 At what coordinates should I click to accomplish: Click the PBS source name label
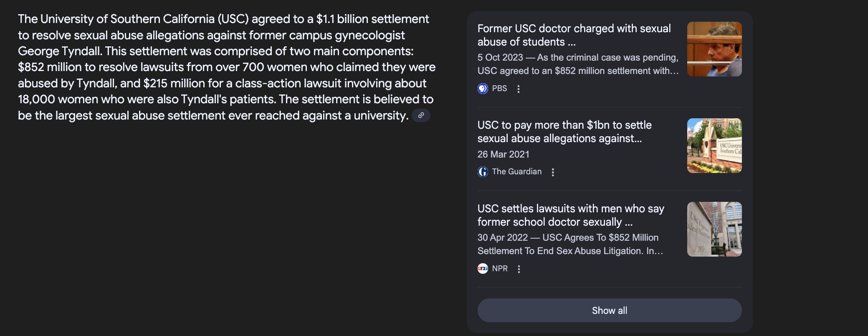pyautogui.click(x=499, y=89)
